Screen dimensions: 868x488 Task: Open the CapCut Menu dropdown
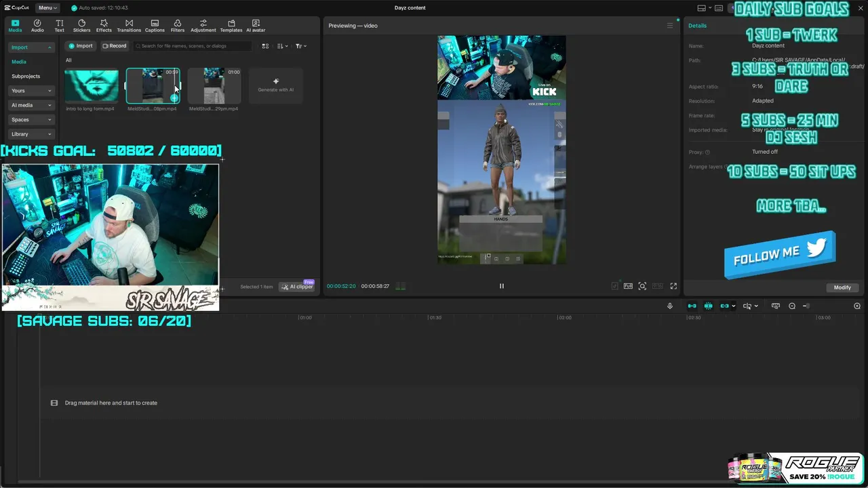click(47, 8)
